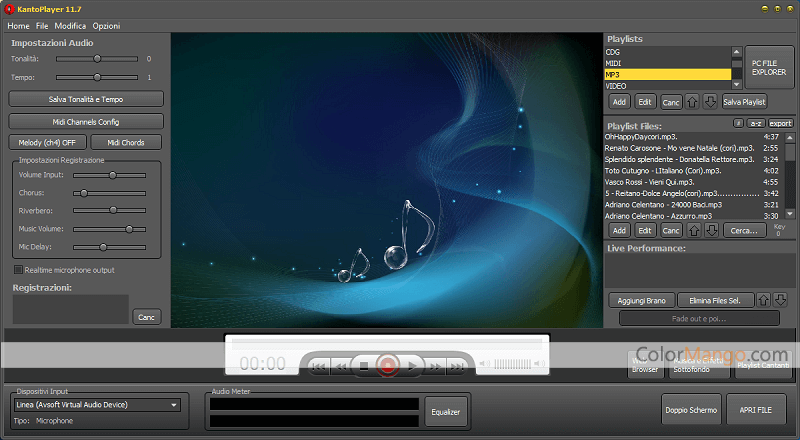The width and height of the screenshot is (800, 440).
Task: Select the CDG playlist
Action: click(x=667, y=52)
